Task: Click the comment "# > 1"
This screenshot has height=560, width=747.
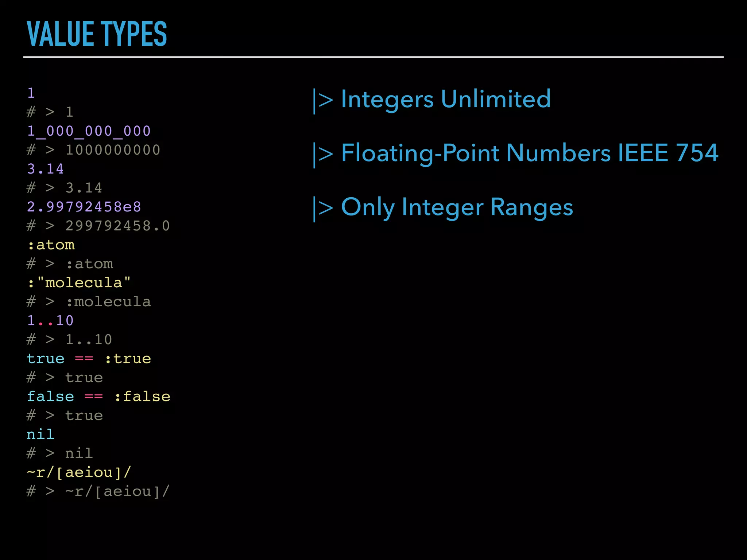Action: [50, 112]
